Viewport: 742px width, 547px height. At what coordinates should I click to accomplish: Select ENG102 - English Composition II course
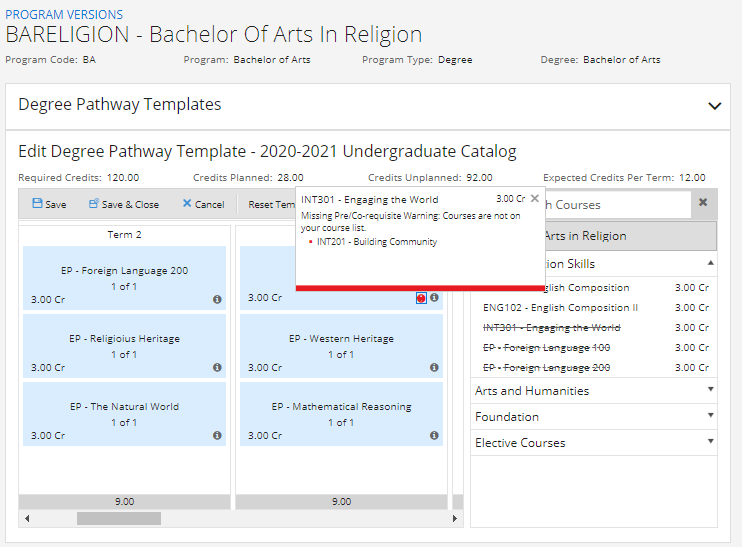(x=560, y=308)
